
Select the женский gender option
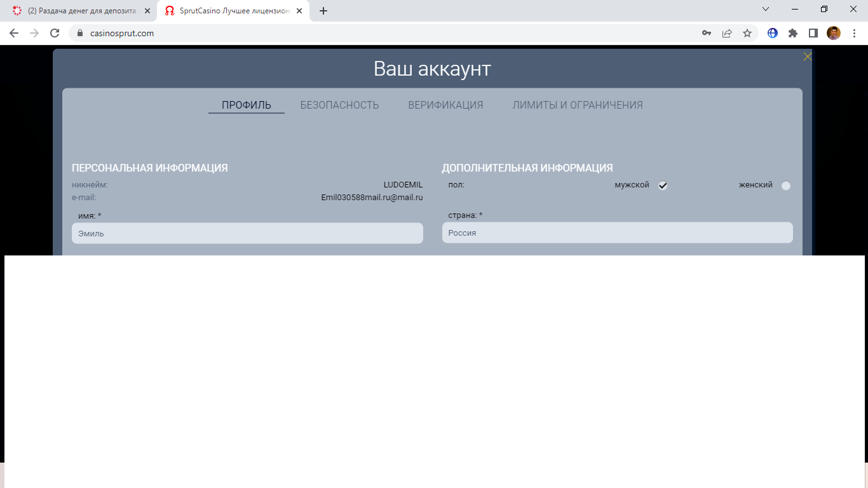coord(786,186)
